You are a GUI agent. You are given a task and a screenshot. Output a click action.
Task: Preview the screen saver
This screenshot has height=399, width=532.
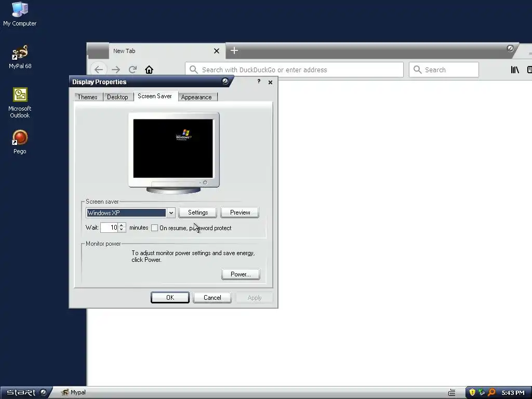click(240, 212)
